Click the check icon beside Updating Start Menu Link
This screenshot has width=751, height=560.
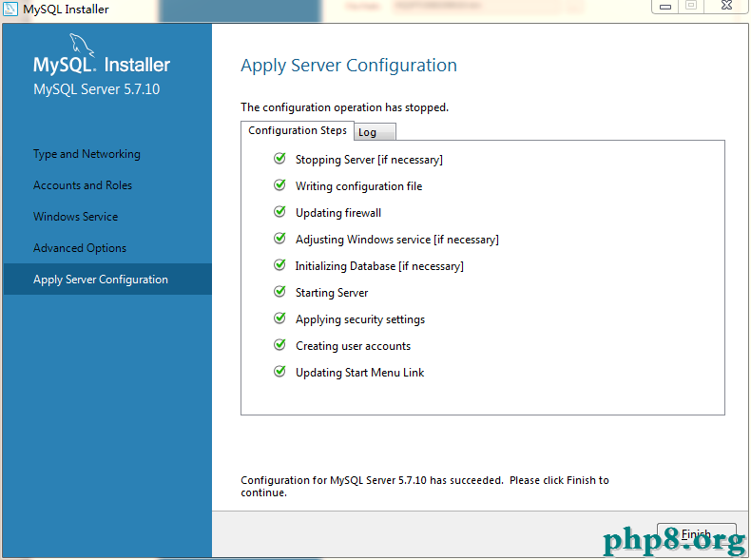point(279,372)
